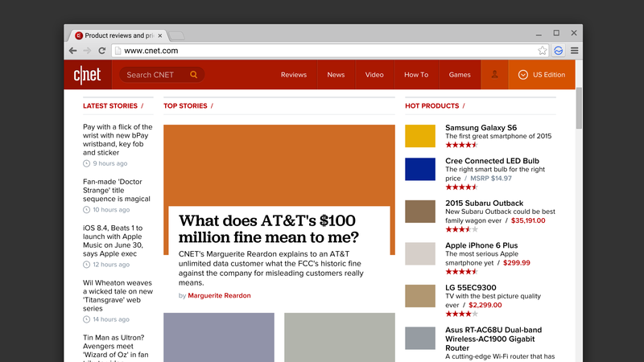Click the Samsung Galaxy S6 yellow thumbnail
Screen dimensions: 644x362
[x=420, y=136]
